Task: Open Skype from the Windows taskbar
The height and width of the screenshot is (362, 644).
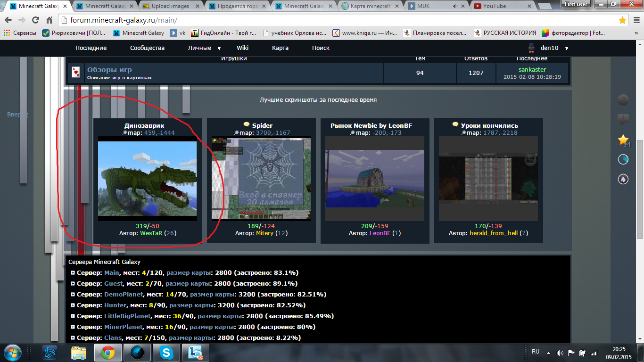Action: 166,352
